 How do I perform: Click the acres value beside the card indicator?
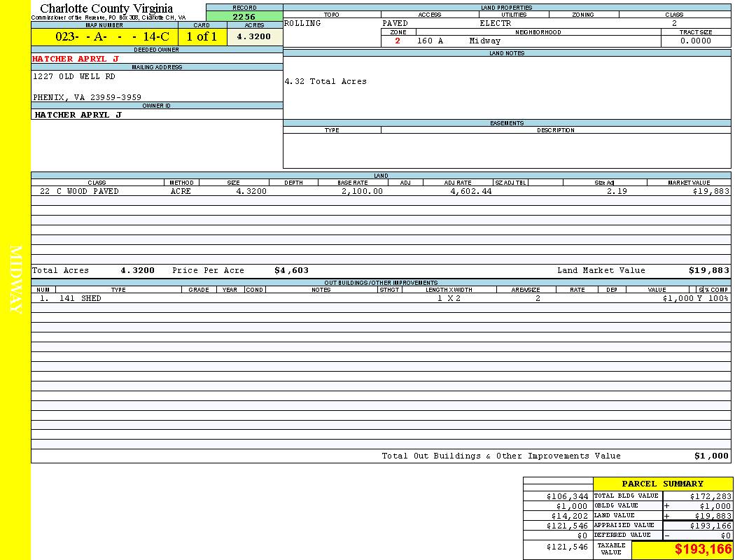coord(253,37)
